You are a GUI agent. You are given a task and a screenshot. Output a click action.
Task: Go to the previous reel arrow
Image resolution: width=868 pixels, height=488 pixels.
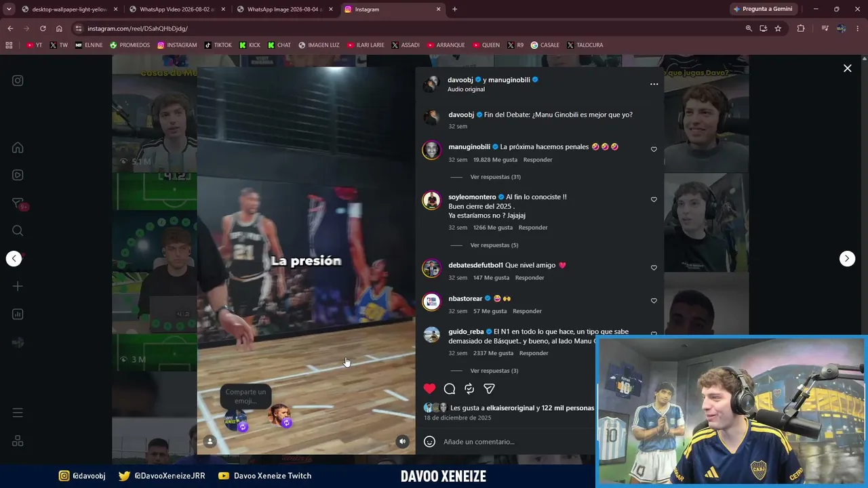[14, 258]
